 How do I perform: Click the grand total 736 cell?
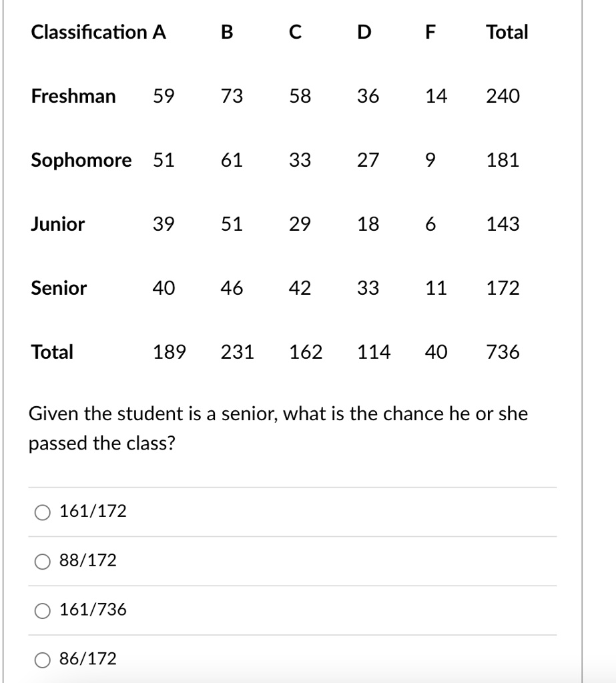[503, 352]
